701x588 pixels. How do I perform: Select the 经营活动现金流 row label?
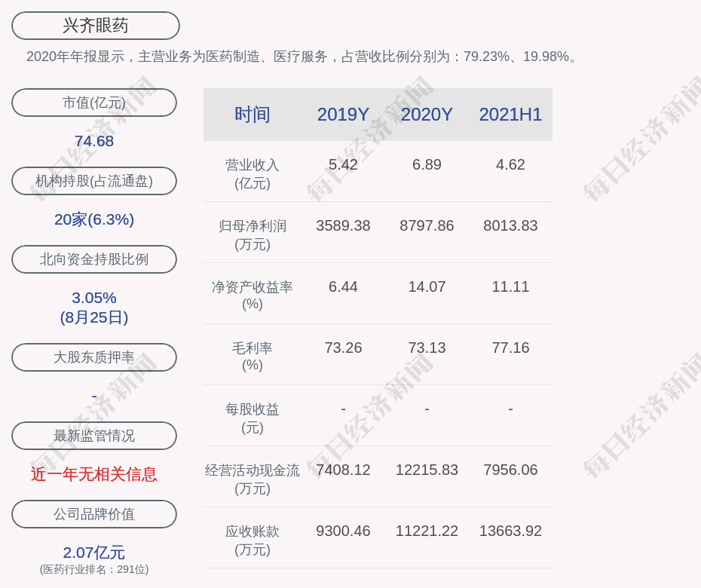[x=252, y=470]
